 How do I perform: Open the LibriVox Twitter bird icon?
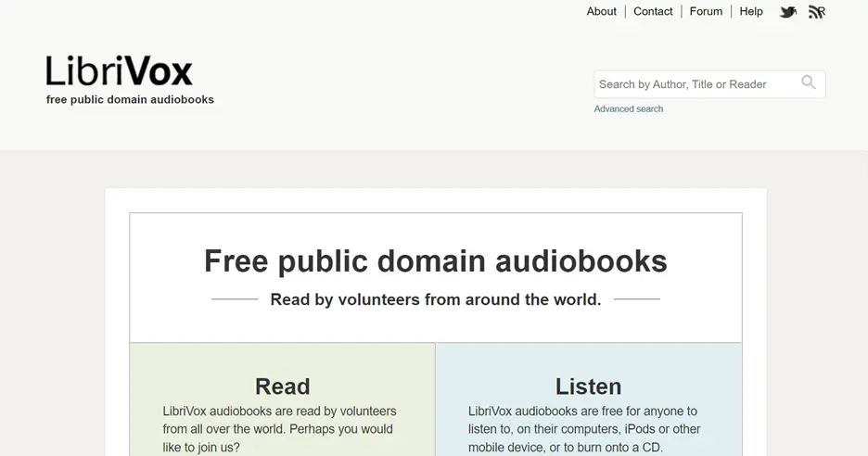pyautogui.click(x=788, y=12)
